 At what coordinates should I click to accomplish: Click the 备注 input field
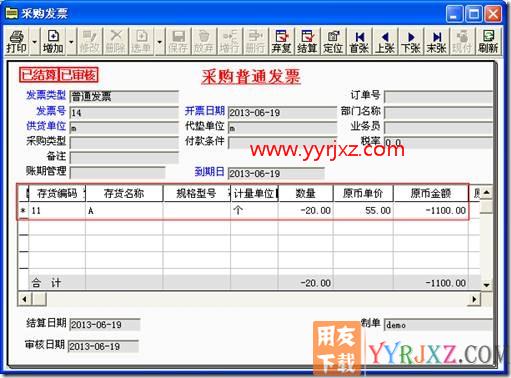(124, 158)
